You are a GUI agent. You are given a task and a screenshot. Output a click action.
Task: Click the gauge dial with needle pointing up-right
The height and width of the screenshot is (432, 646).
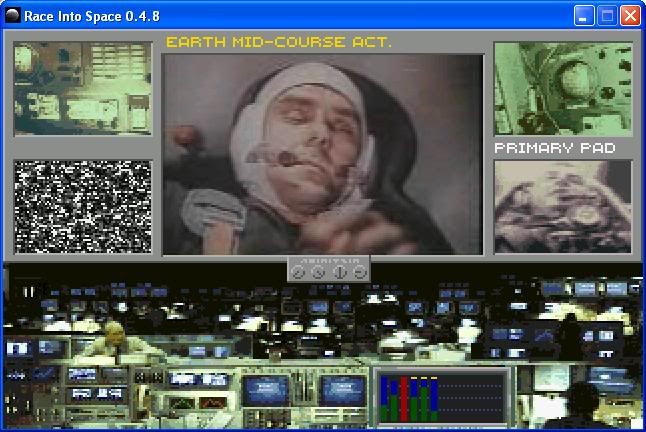(298, 272)
